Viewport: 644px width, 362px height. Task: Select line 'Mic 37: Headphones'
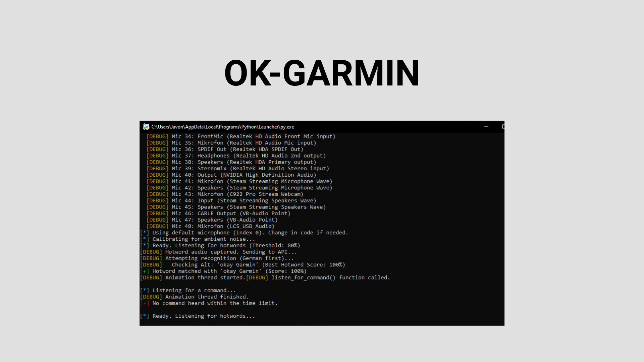click(x=236, y=156)
